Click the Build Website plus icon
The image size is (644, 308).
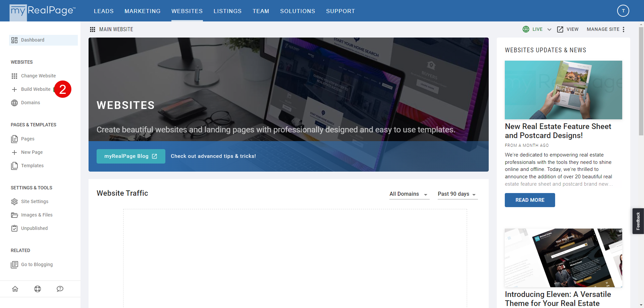14,89
